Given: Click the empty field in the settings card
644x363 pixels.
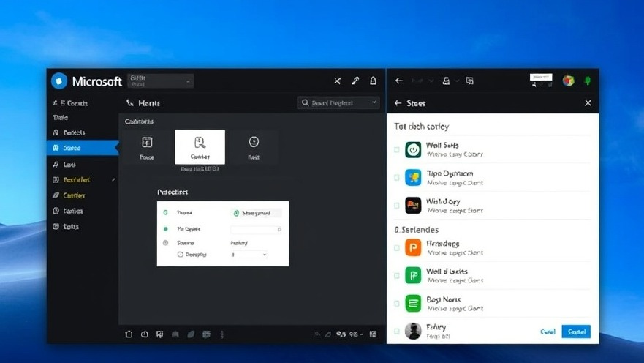Looking at the screenshot, I should [x=257, y=229].
